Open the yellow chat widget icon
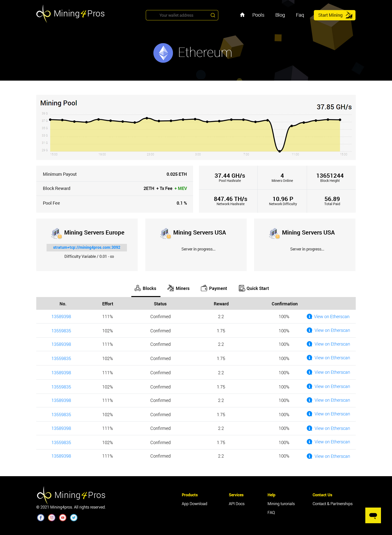This screenshot has height=535, width=392. pos(373,515)
